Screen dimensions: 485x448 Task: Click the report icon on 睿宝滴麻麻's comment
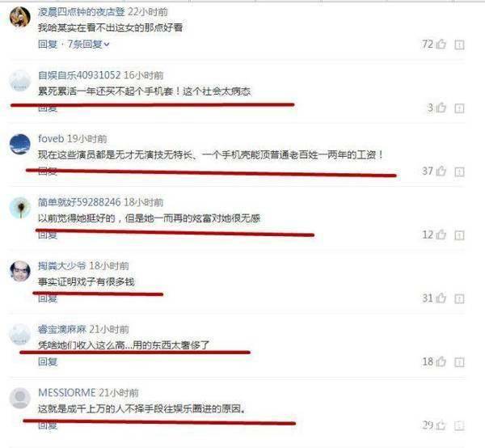tap(459, 362)
